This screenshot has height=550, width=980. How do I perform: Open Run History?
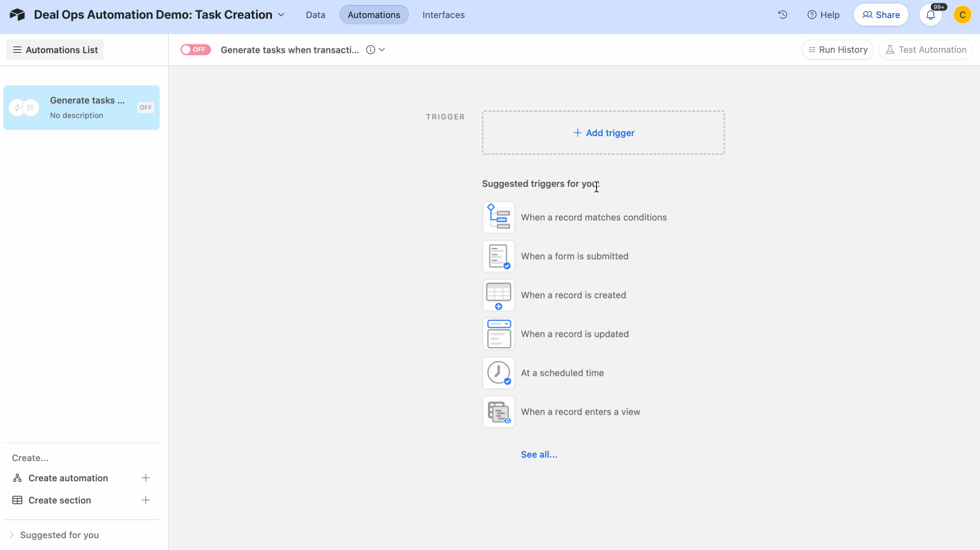tap(838, 50)
